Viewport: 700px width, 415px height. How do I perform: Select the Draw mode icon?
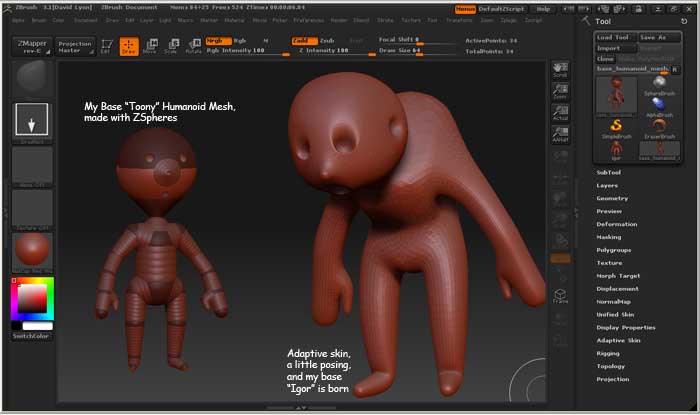pos(129,46)
